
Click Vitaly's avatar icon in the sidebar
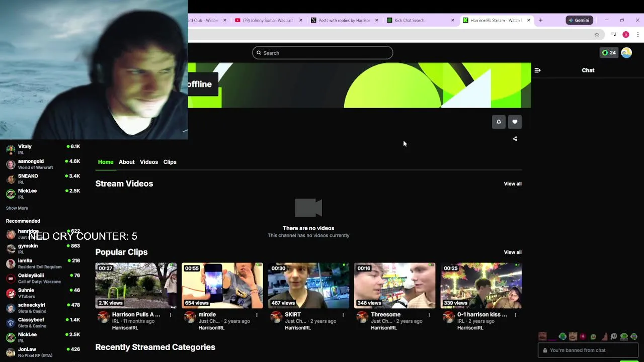11,149
